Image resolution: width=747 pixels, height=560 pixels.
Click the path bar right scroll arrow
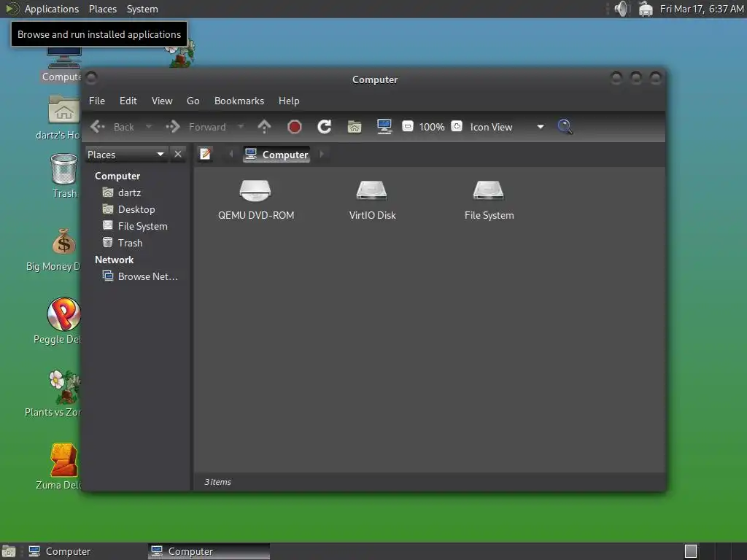coord(322,154)
